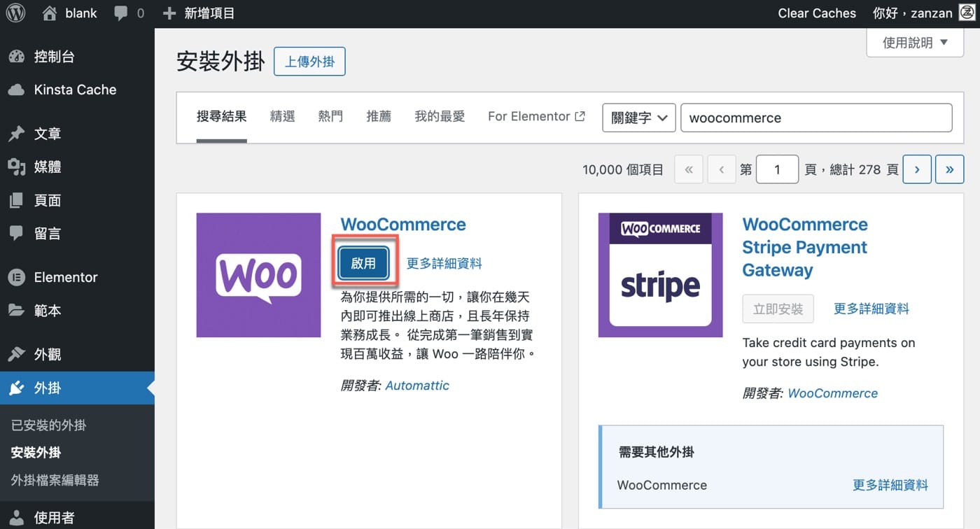The height and width of the screenshot is (529, 980).
Task: Open the 控制台 sidebar menu
Action: point(77,57)
